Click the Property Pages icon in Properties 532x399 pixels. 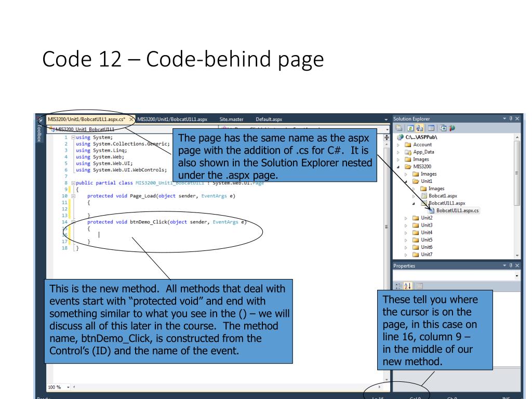[419, 286]
